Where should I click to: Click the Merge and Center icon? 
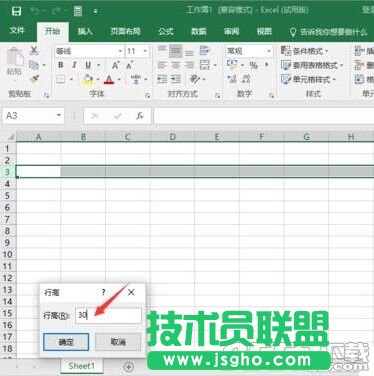[204, 65]
